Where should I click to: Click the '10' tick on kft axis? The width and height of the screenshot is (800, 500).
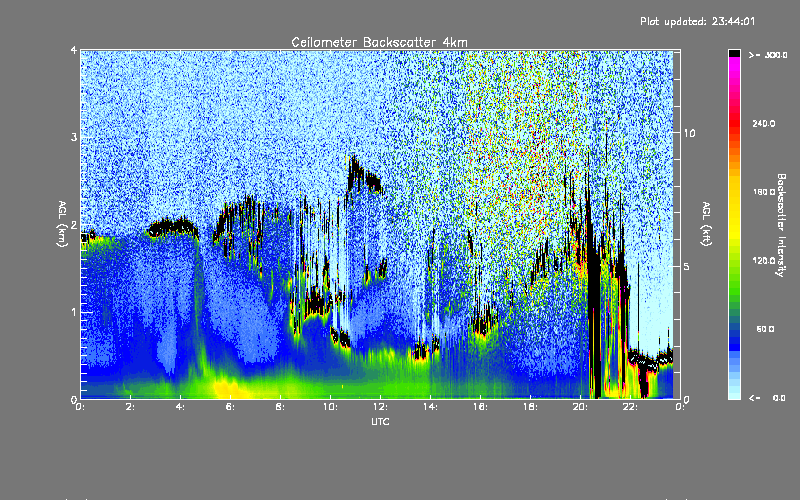(689, 133)
